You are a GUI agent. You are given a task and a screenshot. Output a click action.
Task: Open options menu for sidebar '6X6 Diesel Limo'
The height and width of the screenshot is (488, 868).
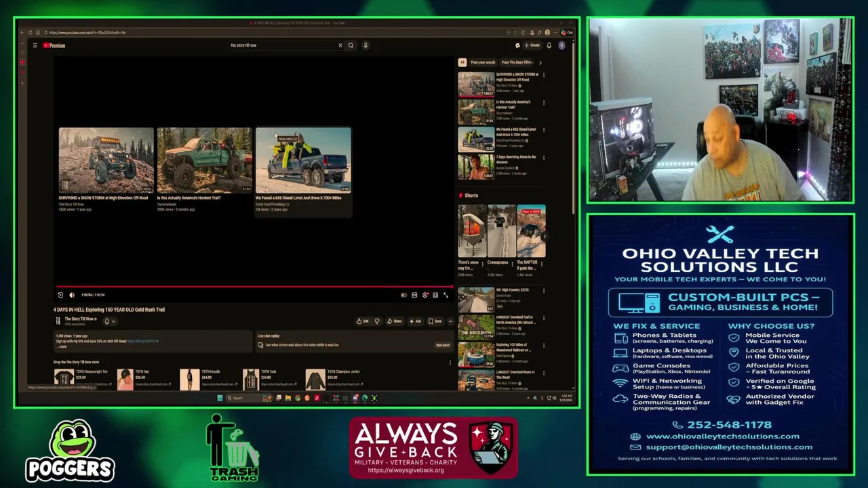[543, 130]
